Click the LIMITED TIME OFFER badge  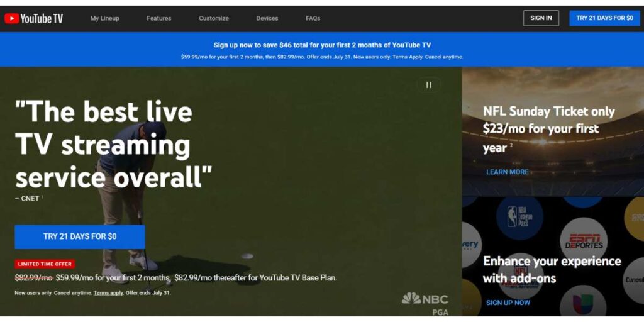[x=45, y=264]
